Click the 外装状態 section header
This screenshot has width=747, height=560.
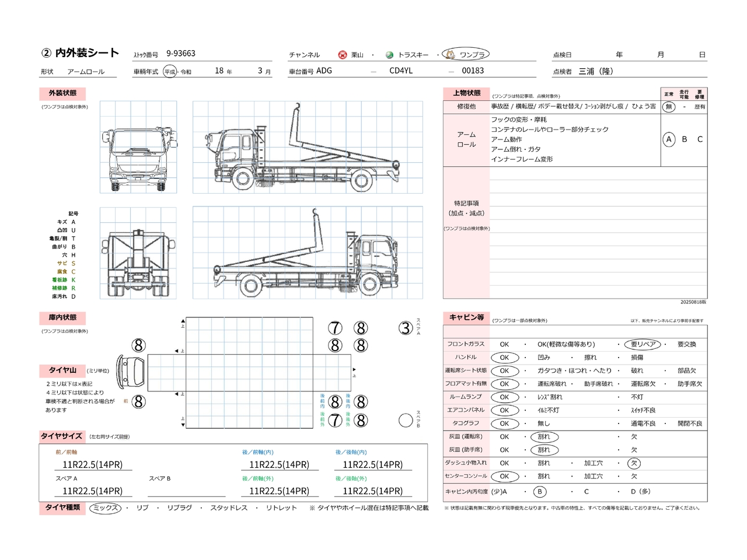[62, 93]
